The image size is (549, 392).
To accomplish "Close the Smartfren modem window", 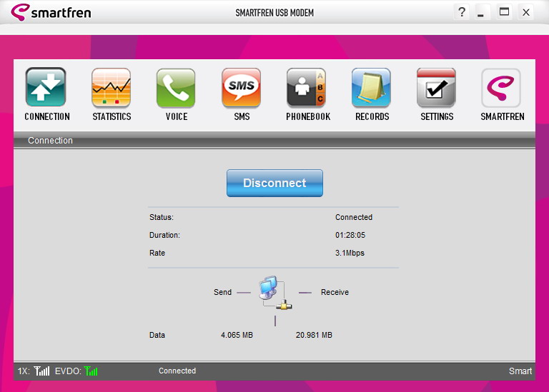I will pos(526,12).
